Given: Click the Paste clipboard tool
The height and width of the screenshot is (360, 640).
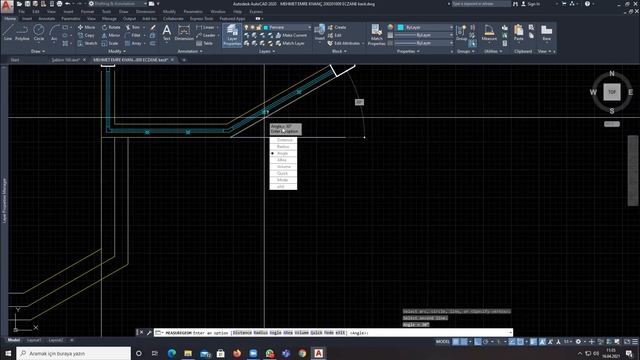Looking at the screenshot, I should coord(518,33).
